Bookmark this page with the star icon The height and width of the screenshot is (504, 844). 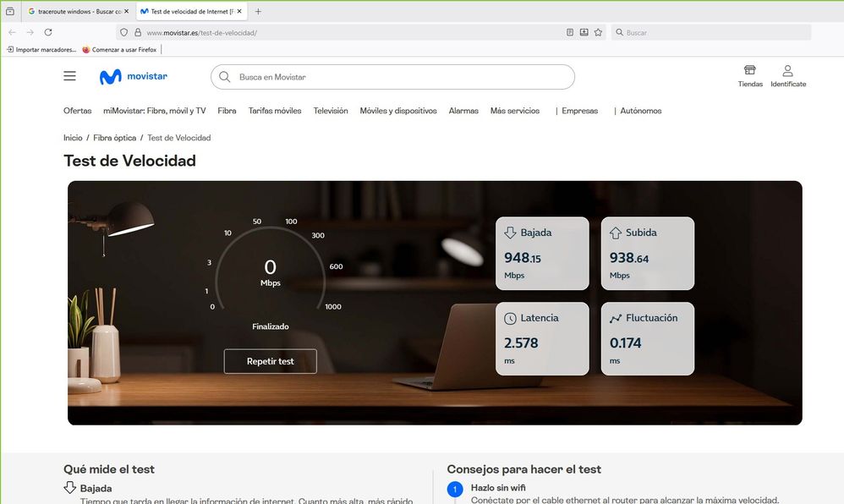pyautogui.click(x=598, y=32)
